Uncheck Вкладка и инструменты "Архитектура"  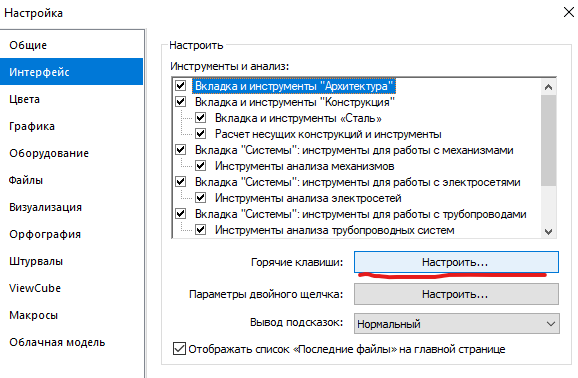[181, 86]
